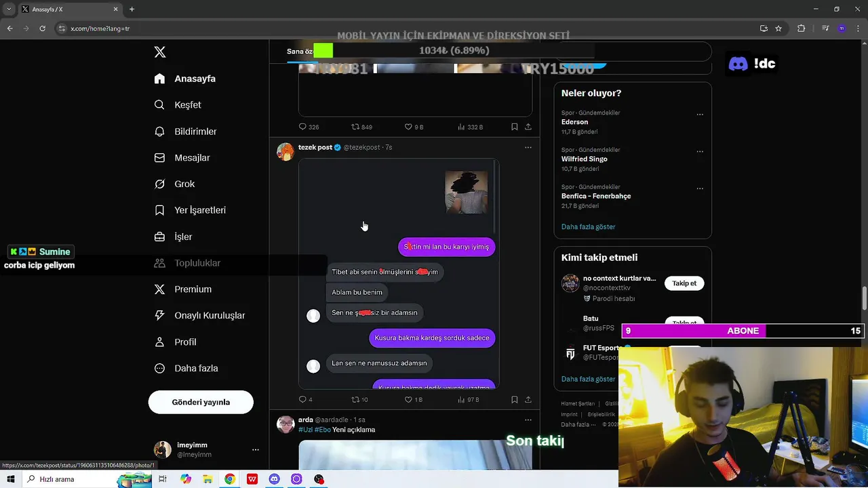Open the tezek post profile avatar
This screenshot has height=488, width=868.
[285, 151]
